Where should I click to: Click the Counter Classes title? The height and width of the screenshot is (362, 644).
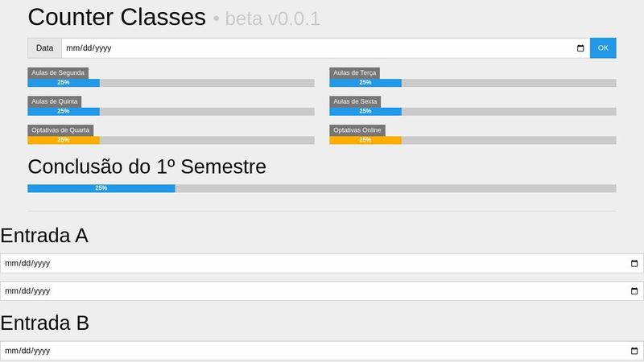pos(117,17)
